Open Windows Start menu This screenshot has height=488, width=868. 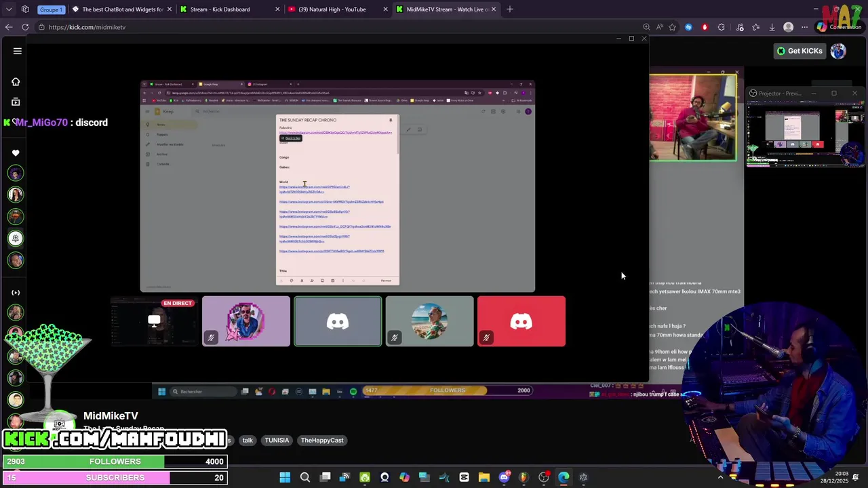click(x=285, y=477)
